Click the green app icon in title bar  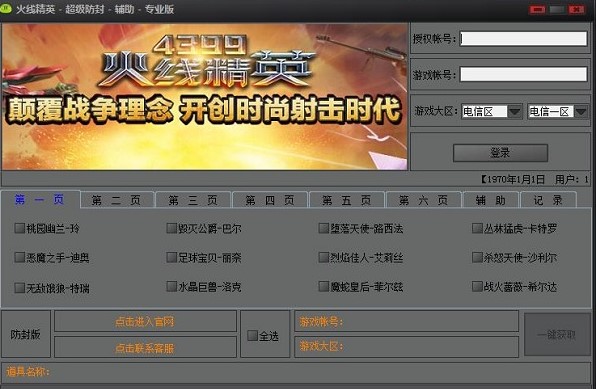click(x=5, y=8)
